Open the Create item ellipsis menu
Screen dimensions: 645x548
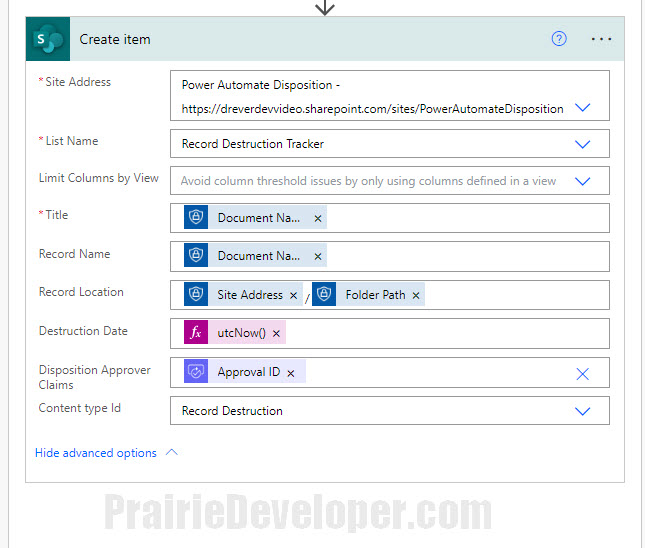[601, 39]
